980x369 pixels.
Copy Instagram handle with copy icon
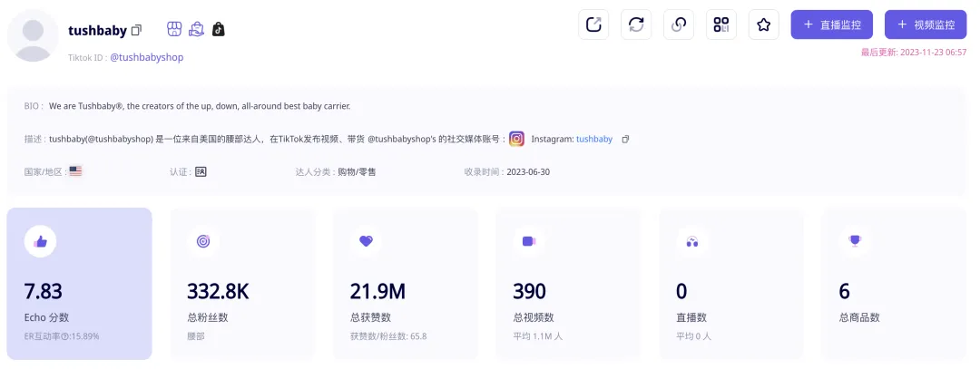[x=625, y=140]
